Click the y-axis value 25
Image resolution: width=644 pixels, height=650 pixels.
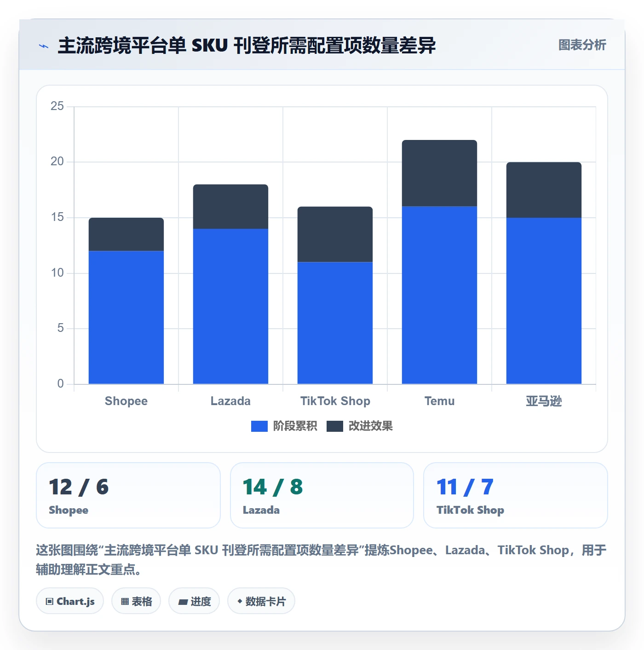pyautogui.click(x=57, y=106)
